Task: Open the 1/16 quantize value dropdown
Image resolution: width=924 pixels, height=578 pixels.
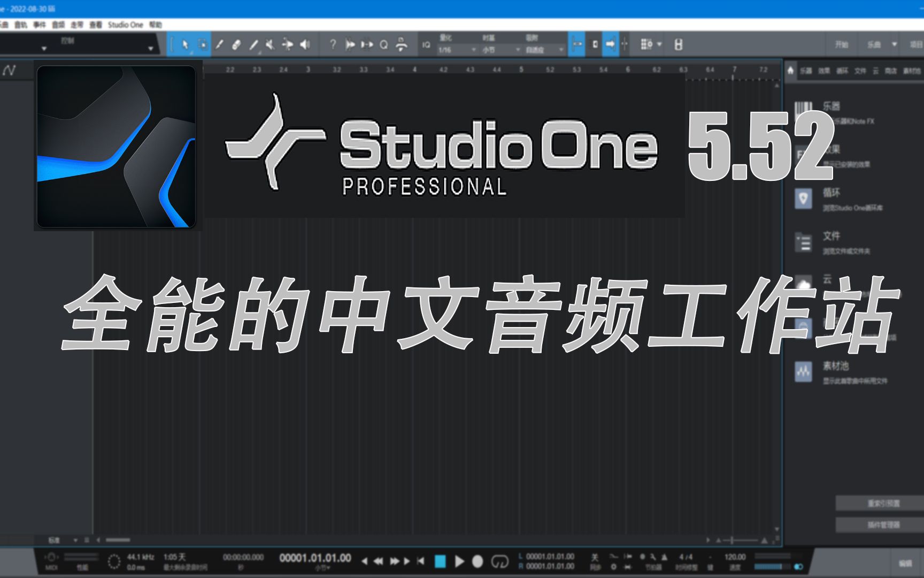Action: (457, 50)
